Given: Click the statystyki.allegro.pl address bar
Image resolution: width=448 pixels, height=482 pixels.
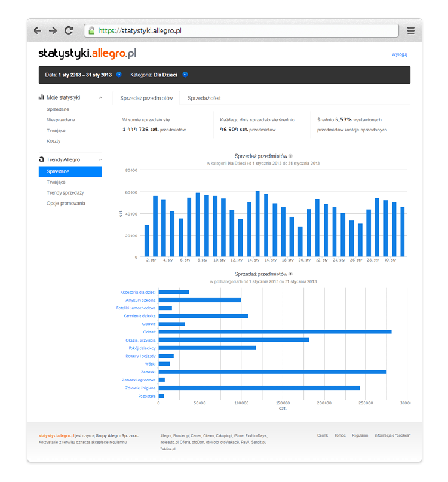Looking at the screenshot, I should click(241, 30).
